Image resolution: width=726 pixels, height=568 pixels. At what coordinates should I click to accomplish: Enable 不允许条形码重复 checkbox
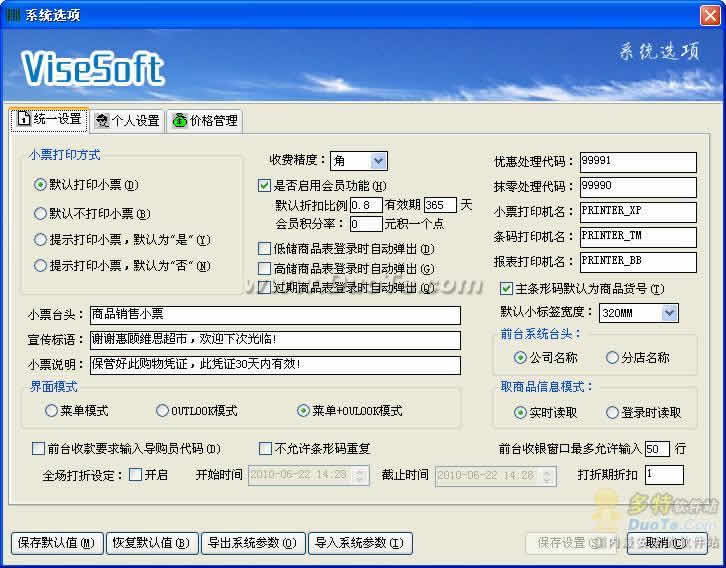[x=265, y=448]
